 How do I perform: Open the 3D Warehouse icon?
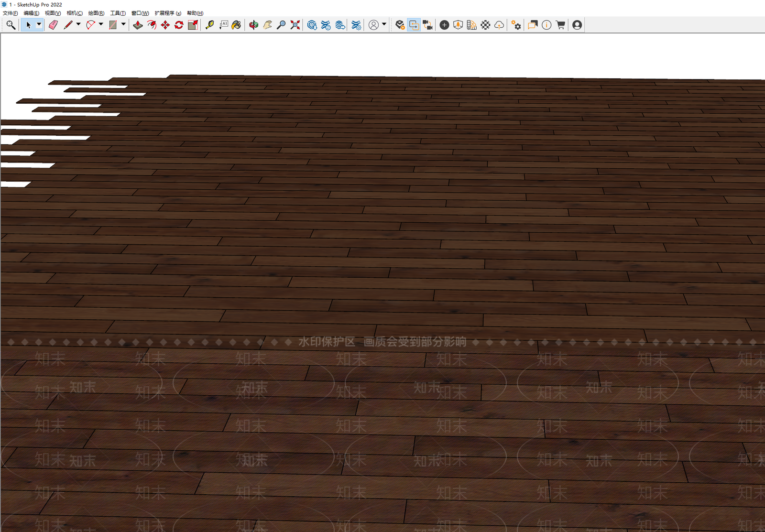coord(312,25)
